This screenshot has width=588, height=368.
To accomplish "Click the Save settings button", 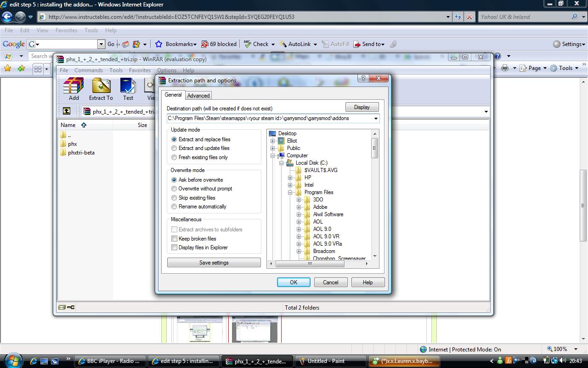I will pyautogui.click(x=214, y=263).
